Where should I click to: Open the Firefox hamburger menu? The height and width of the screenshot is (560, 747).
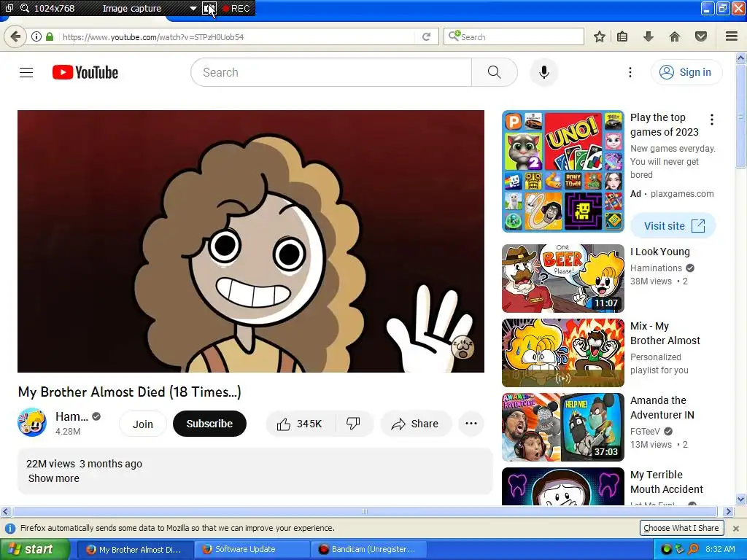(x=732, y=36)
